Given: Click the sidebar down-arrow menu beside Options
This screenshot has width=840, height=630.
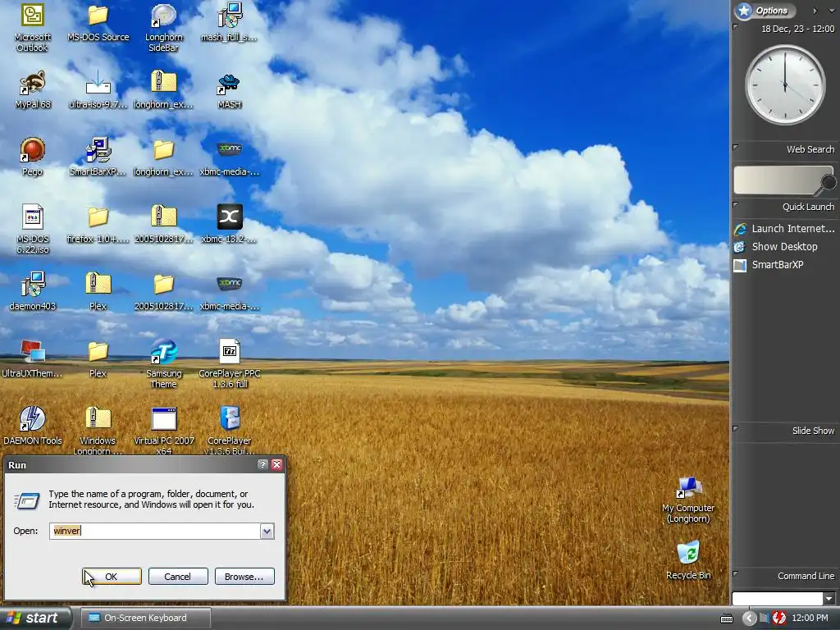Looking at the screenshot, I should (x=832, y=10).
